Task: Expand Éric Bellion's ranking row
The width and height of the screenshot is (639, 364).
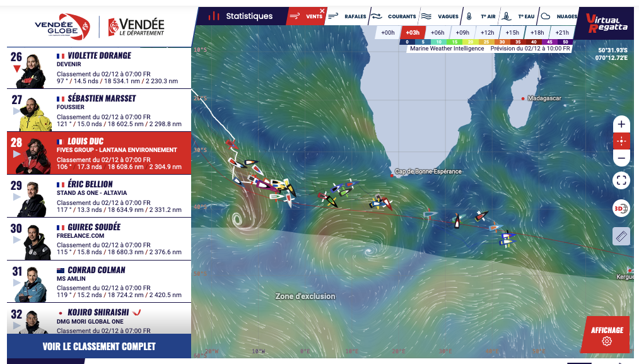Action: [x=98, y=196]
